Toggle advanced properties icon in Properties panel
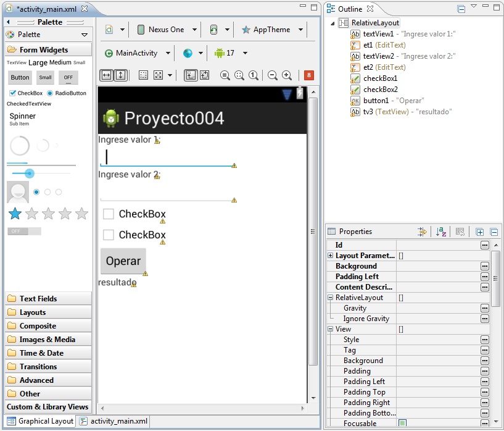This screenshot has width=504, height=431. pos(422,232)
